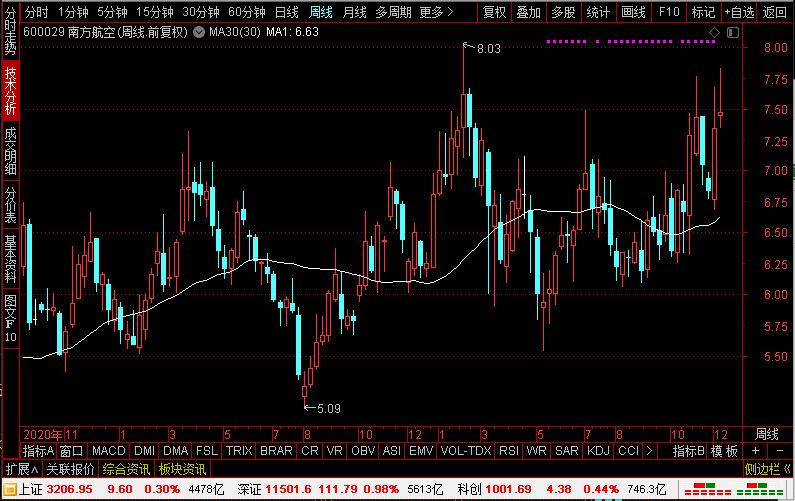Image resolution: width=795 pixels, height=501 pixels.
Task: Open the 关联报价 tab
Action: tap(70, 469)
